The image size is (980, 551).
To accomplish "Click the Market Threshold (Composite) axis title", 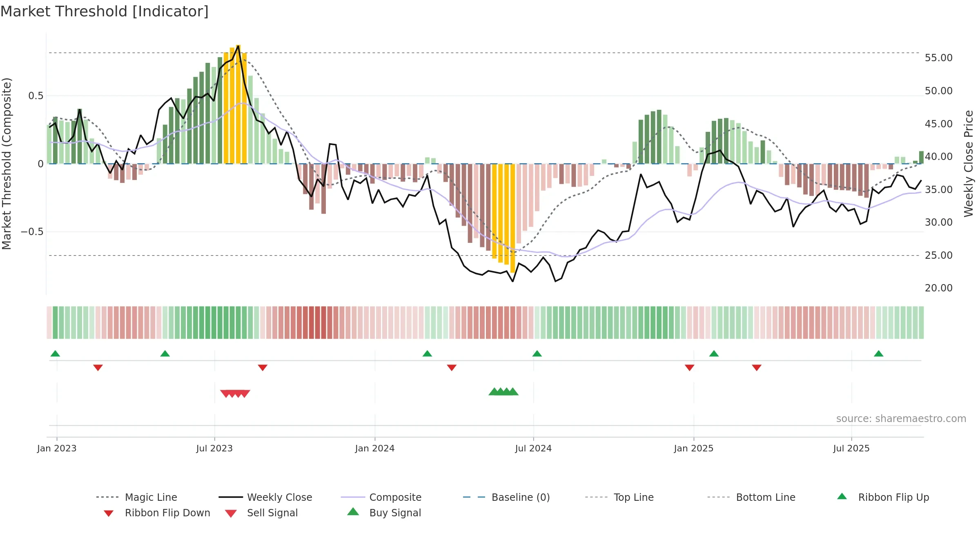I will [x=7, y=164].
